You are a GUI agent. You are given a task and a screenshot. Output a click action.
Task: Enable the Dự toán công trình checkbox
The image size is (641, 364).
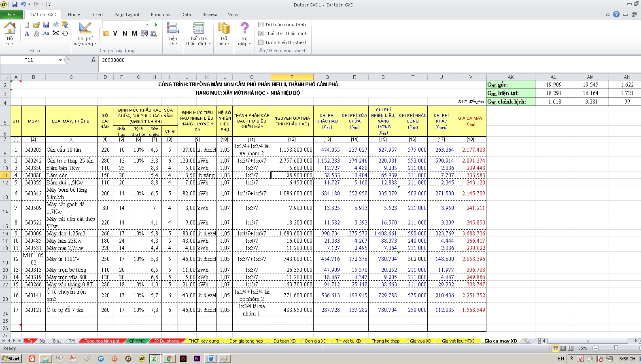pos(261,25)
